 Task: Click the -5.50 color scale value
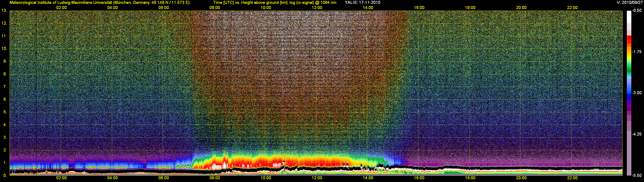pyautogui.click(x=637, y=175)
